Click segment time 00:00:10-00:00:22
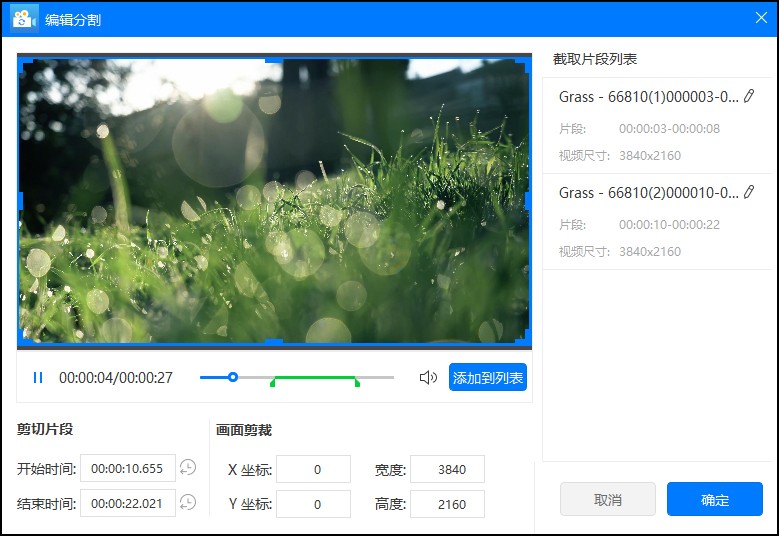This screenshot has width=779, height=536. [x=669, y=225]
